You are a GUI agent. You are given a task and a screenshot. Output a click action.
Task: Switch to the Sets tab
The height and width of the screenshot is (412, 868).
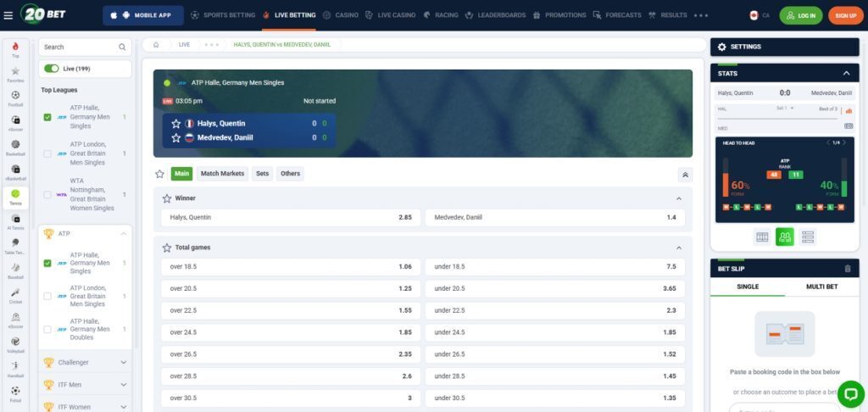(x=263, y=174)
